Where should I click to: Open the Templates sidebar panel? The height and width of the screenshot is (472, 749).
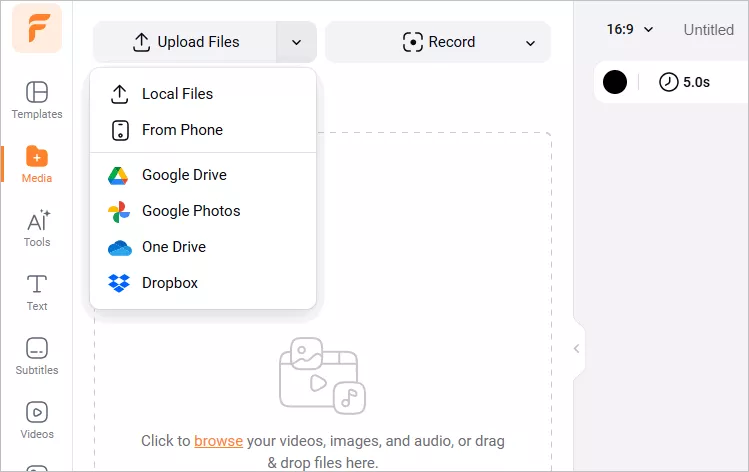(37, 100)
